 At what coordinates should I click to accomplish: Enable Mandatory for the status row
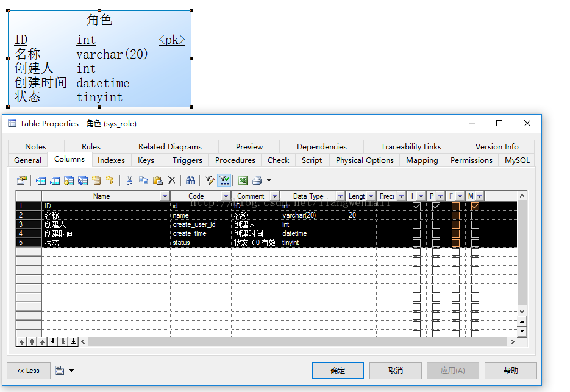475,243
